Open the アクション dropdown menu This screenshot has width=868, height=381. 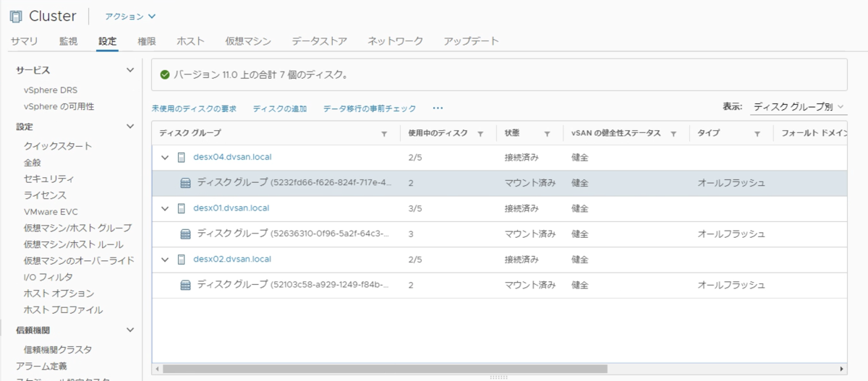point(130,16)
